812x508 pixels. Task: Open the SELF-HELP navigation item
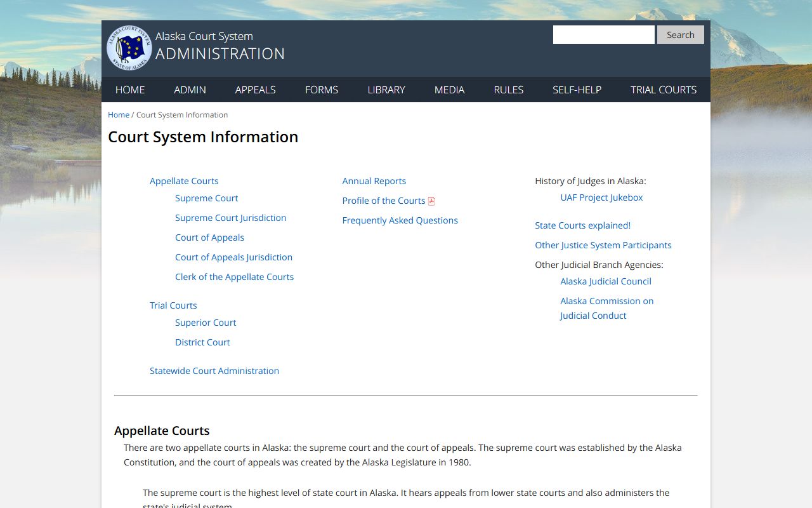coord(577,90)
